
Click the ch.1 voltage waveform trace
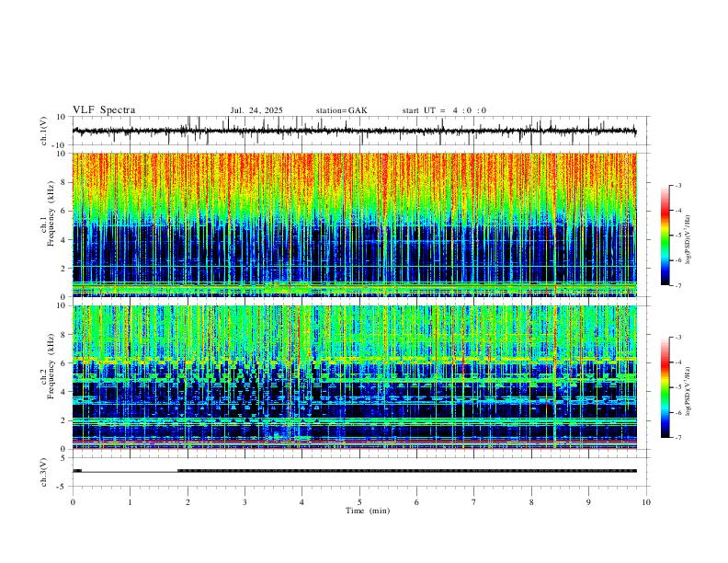(x=354, y=132)
